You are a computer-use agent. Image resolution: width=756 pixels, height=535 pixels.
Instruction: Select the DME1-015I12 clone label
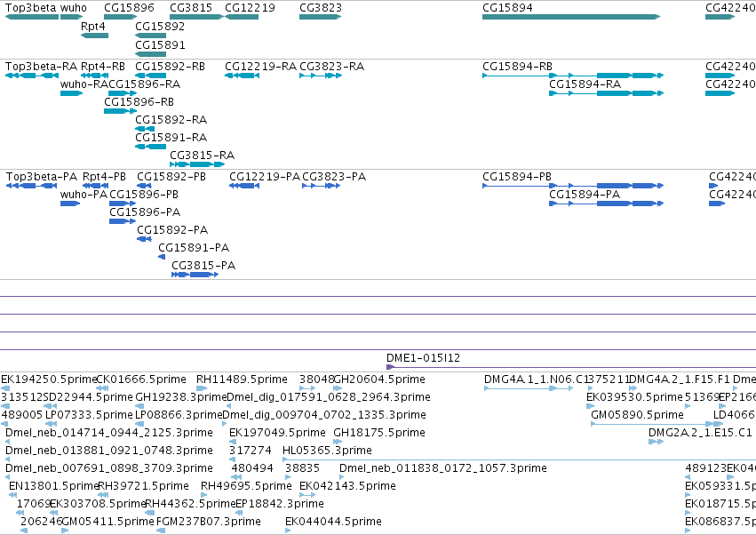[424, 358]
